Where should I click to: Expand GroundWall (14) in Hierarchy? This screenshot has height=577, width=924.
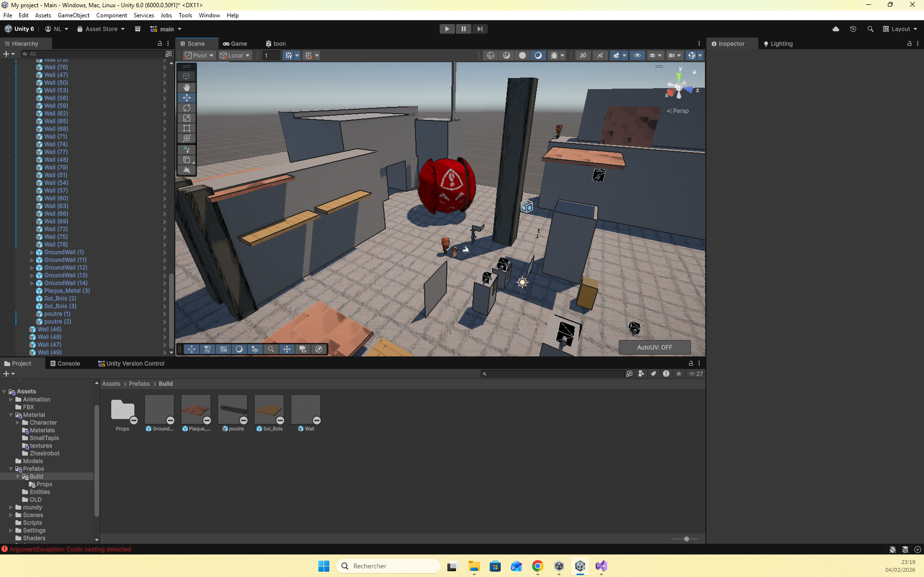32,283
